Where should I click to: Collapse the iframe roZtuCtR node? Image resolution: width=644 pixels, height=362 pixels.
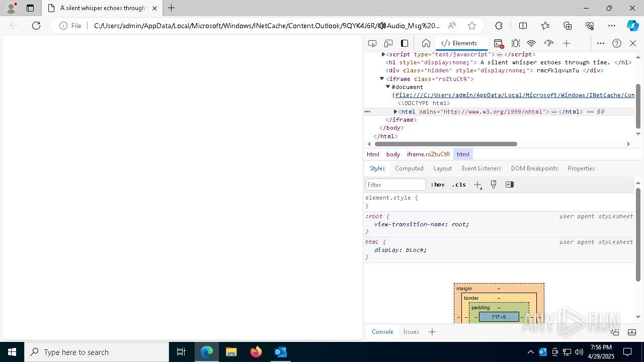(x=382, y=79)
